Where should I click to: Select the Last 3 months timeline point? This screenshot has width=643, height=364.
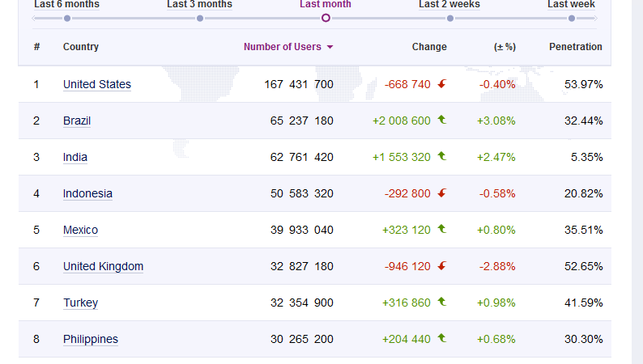(x=199, y=18)
